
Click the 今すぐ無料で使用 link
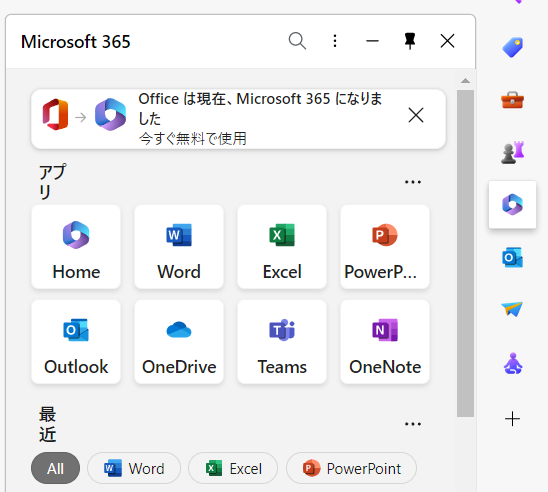193,139
